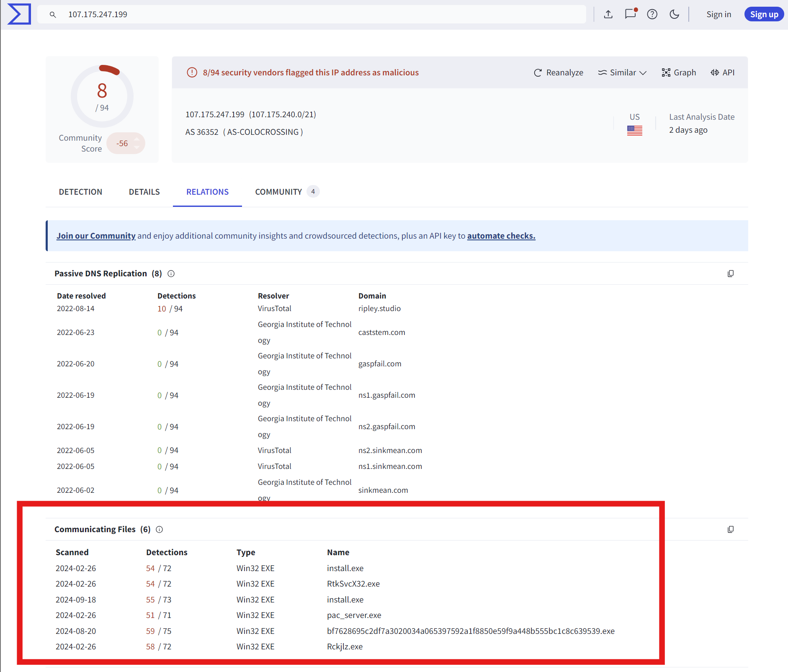This screenshot has width=788, height=672.
Task: Open the notifications chat icon
Action: pyautogui.click(x=631, y=14)
